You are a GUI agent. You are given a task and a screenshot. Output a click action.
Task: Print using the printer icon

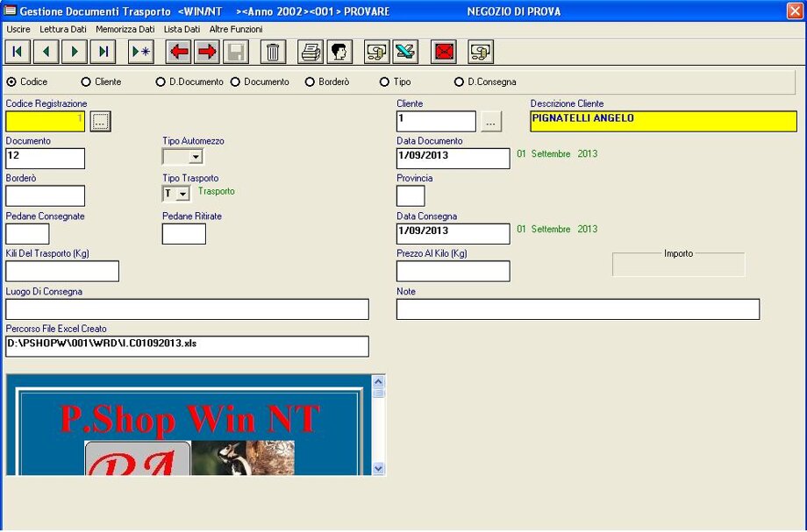(x=311, y=53)
